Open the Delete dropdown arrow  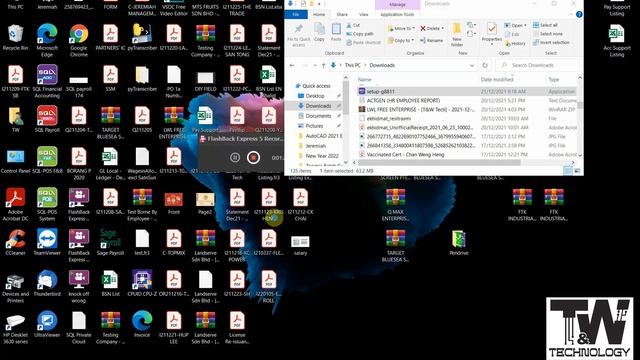442,28
